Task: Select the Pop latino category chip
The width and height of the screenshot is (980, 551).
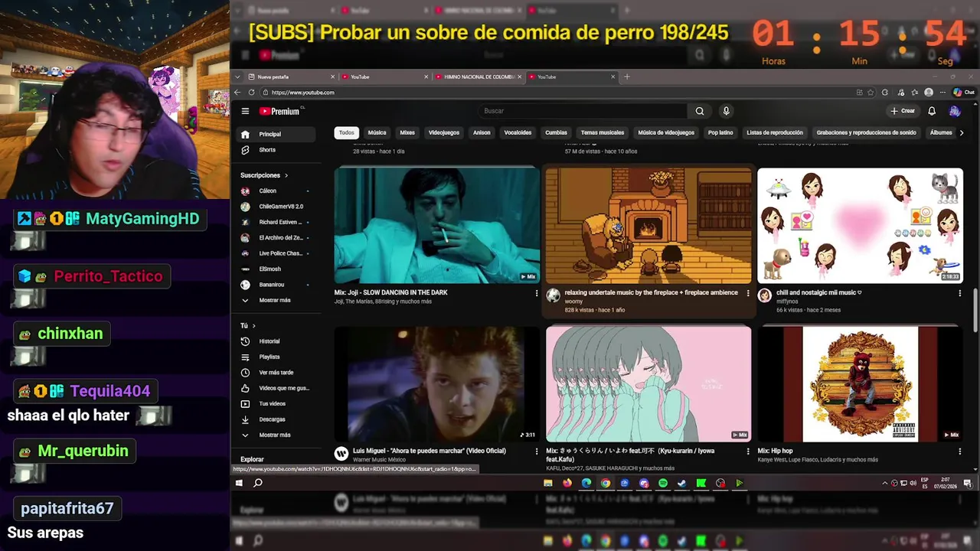Action: 720,132
